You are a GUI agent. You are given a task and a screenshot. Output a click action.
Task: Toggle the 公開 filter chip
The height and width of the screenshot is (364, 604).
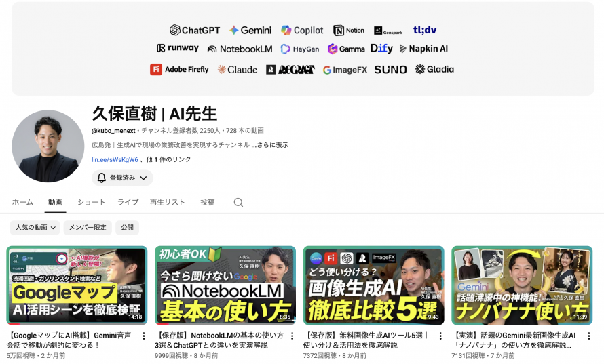(127, 228)
